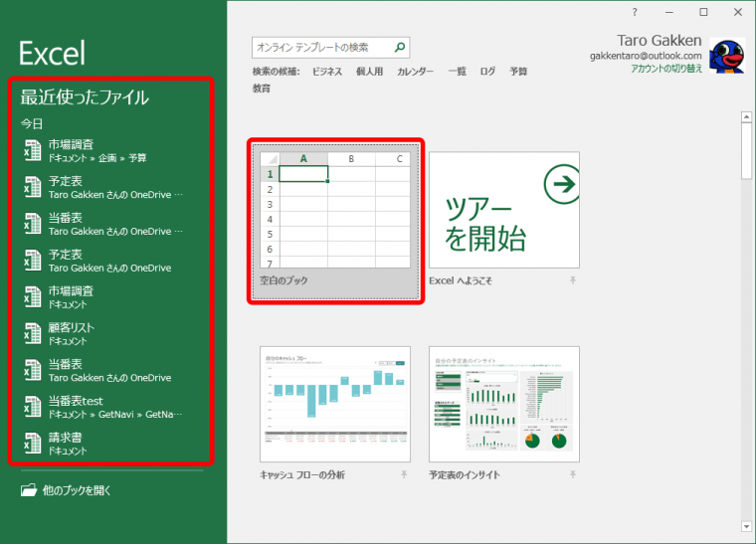The height and width of the screenshot is (544, 756).
Task: Open recent file 当番表test
Action: 110,407
